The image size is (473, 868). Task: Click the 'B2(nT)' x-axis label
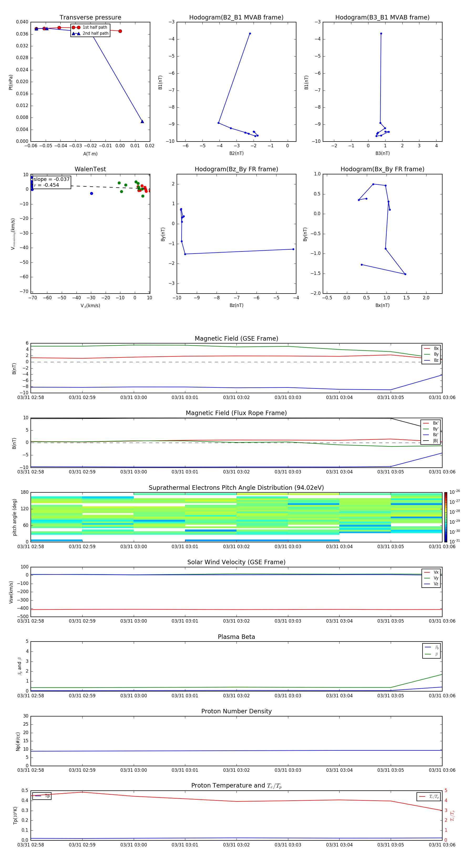click(236, 154)
